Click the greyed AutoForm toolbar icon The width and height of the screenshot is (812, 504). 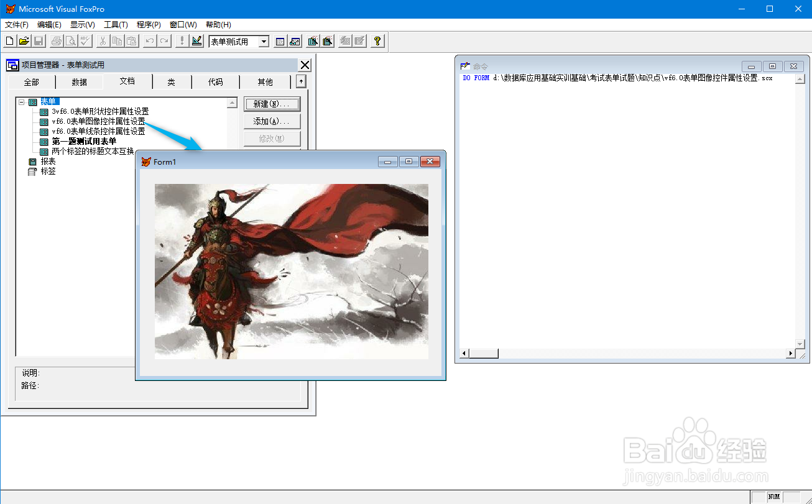345,42
